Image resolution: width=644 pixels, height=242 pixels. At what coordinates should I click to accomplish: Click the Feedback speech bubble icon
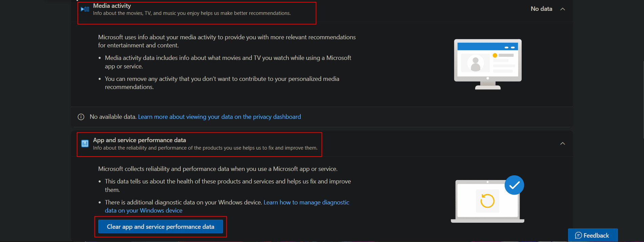pos(578,235)
